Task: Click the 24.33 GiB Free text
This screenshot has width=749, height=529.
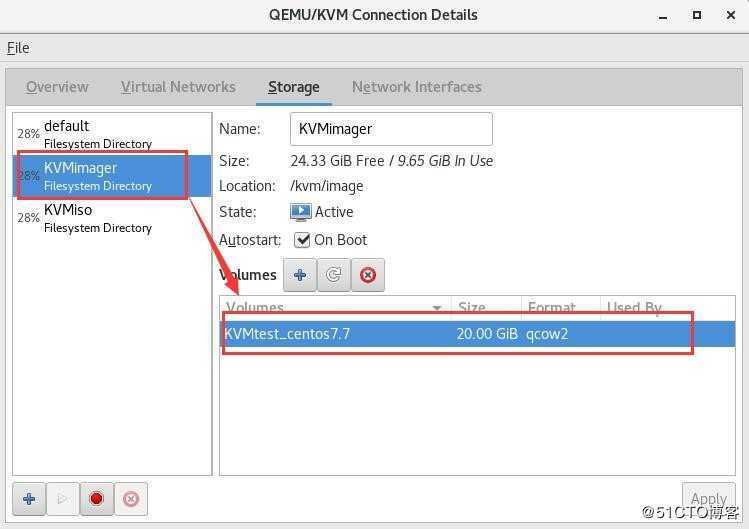Action: pos(337,161)
